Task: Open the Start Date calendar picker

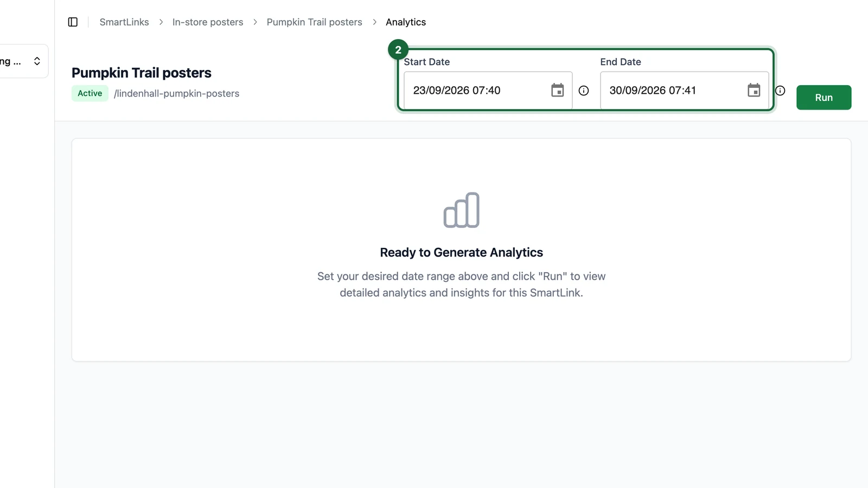Action: coord(557,91)
